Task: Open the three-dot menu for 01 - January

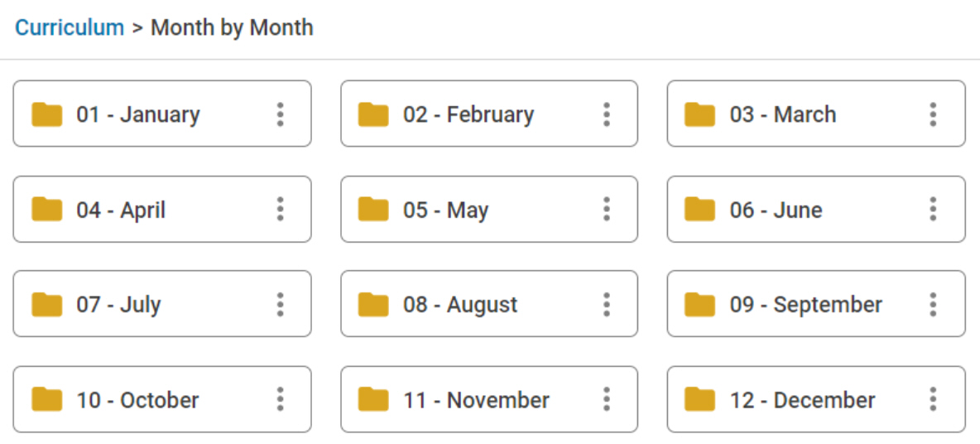Action: point(281,114)
